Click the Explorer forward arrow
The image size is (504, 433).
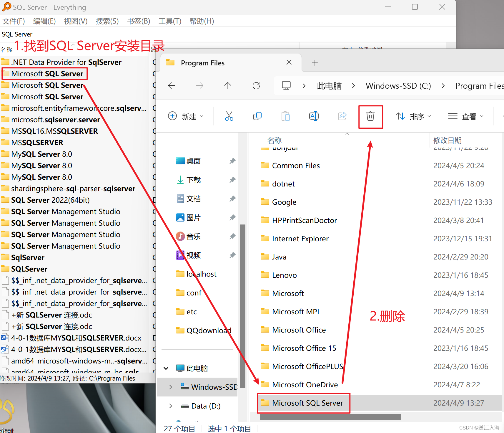[x=200, y=86]
